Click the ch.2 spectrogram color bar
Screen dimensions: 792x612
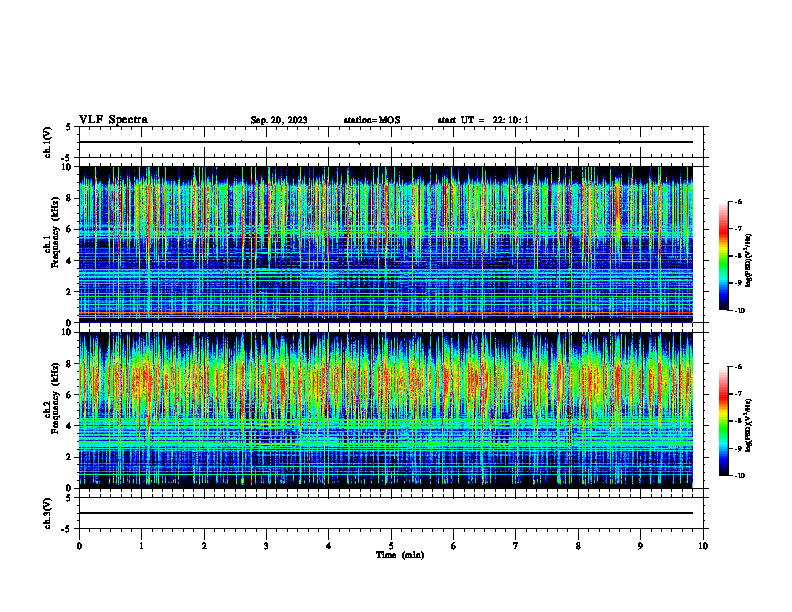723,421
